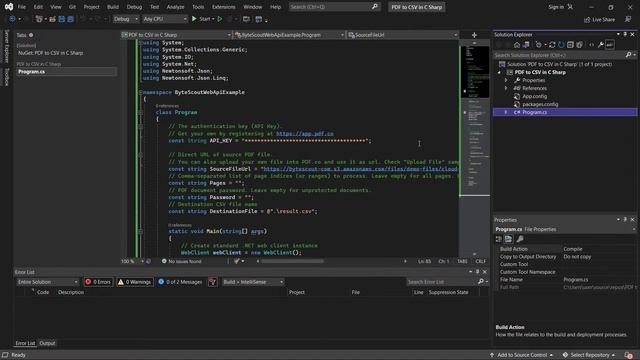This screenshot has height=360, width=640.
Task: Open the Debug configuration dropdown
Action: click(126, 19)
